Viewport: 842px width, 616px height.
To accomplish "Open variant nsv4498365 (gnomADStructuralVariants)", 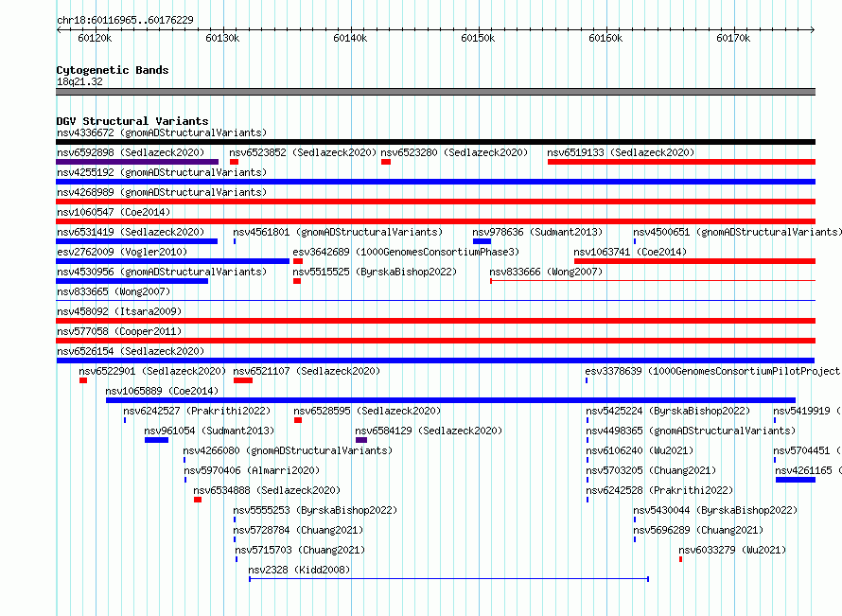I will coord(691,431).
